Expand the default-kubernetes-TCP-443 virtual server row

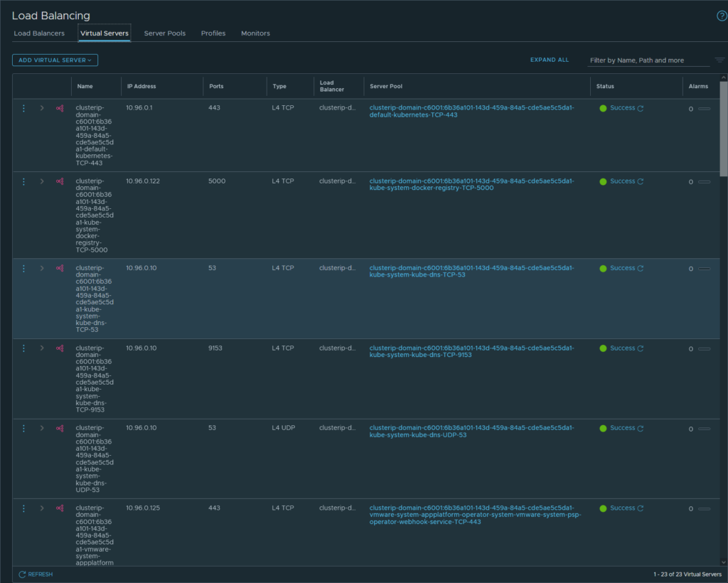pyautogui.click(x=42, y=108)
